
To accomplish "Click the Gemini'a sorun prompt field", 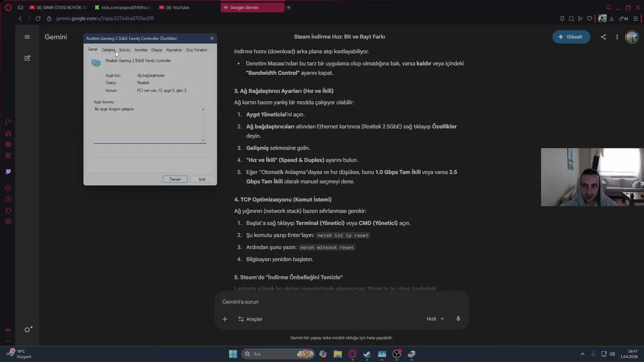I will coord(342,302).
